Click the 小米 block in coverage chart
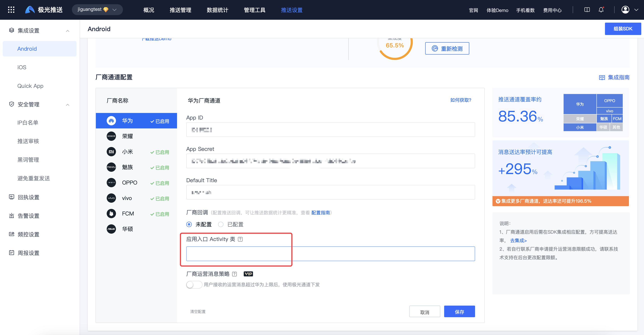This screenshot has height=335, width=644. coord(580,127)
